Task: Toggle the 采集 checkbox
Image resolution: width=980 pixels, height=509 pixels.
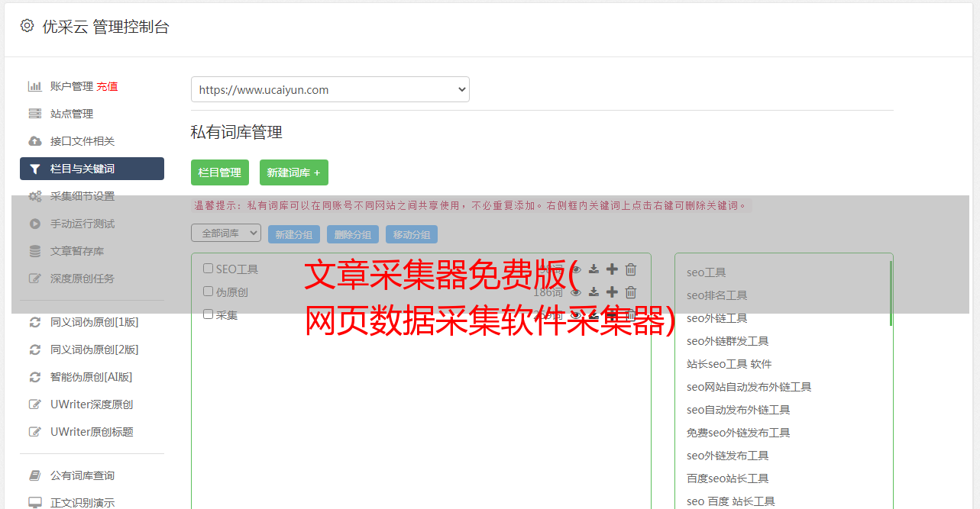Action: tap(208, 314)
